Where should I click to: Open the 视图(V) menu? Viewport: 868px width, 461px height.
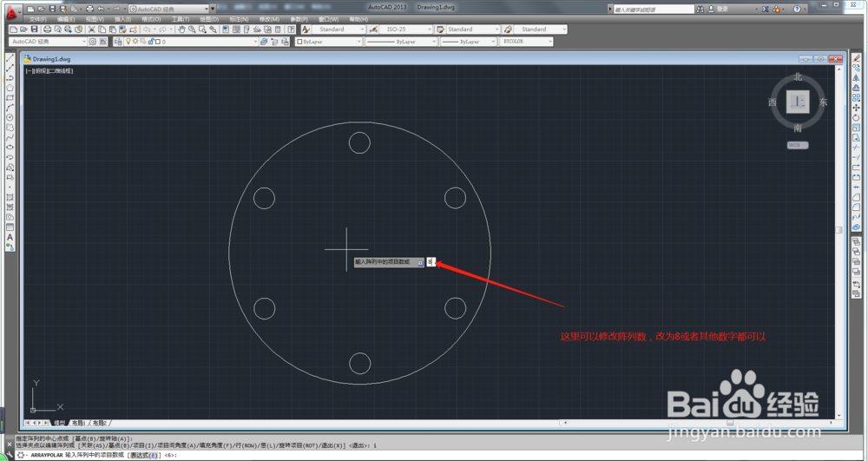tap(95, 19)
